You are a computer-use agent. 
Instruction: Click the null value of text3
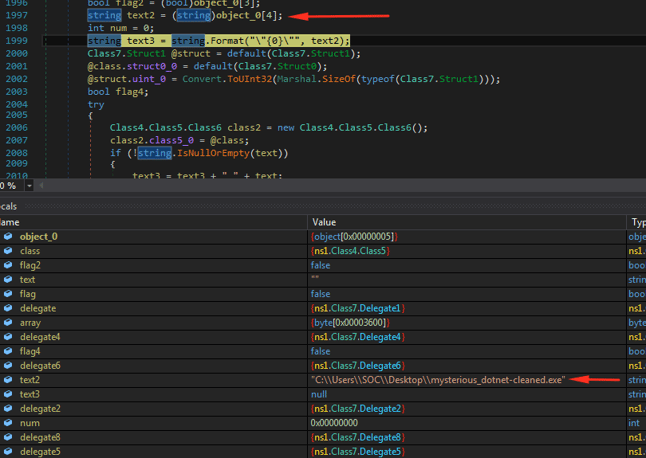click(x=319, y=395)
